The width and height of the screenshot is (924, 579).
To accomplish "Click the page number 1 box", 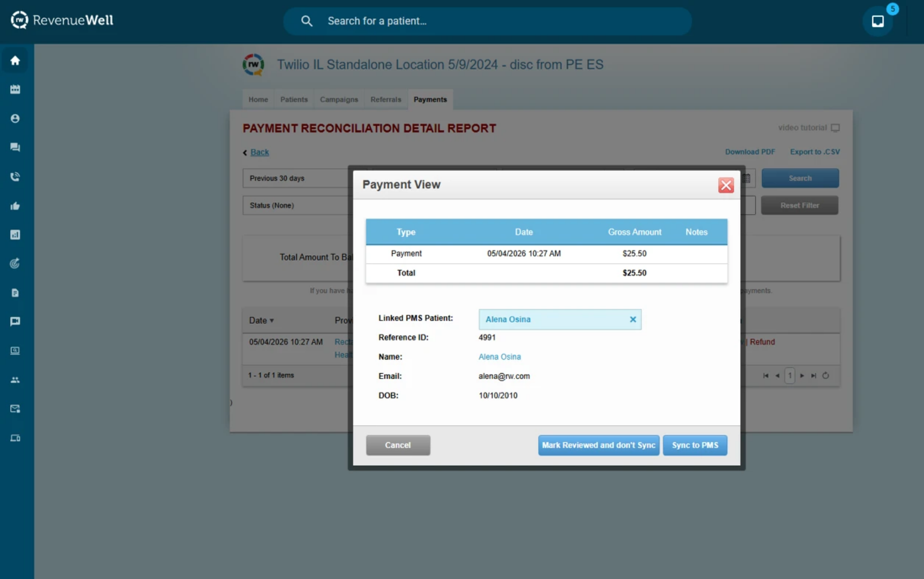I will [x=789, y=376].
